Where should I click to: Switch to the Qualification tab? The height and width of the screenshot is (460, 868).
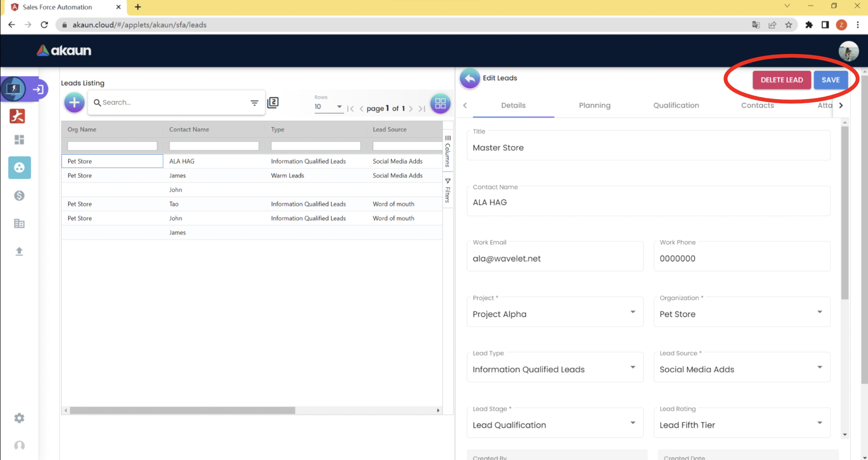[x=676, y=105]
